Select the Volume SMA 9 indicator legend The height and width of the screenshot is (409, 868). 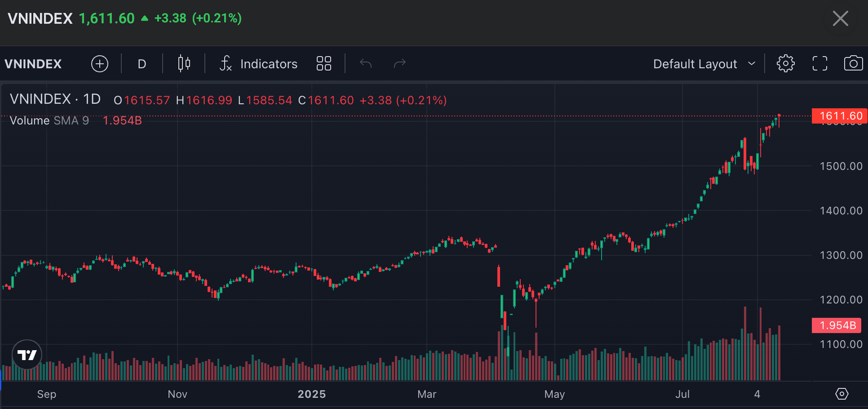(x=49, y=120)
